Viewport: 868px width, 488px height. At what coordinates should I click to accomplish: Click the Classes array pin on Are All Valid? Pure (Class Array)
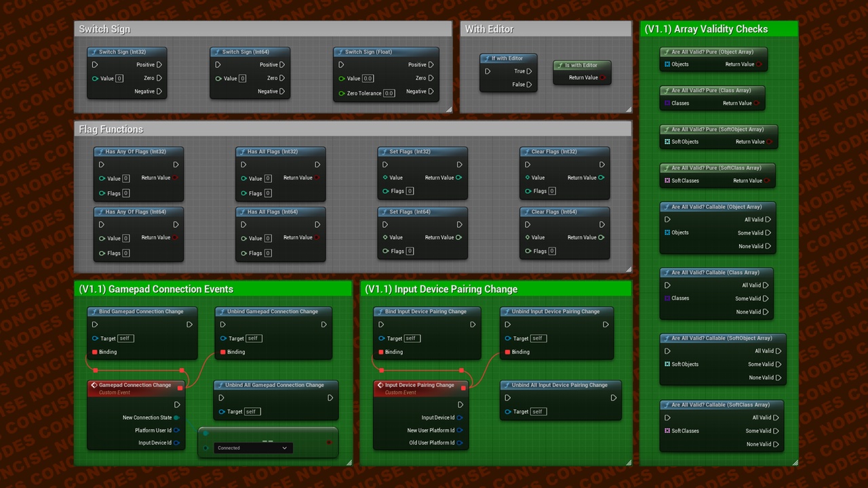tap(667, 103)
